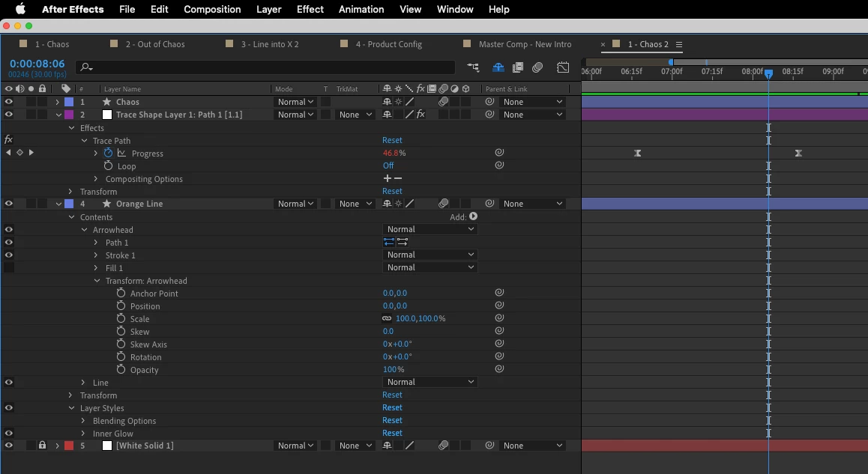This screenshot has height=474, width=868.
Task: Reset the Trace Path effect
Action: pyautogui.click(x=392, y=140)
